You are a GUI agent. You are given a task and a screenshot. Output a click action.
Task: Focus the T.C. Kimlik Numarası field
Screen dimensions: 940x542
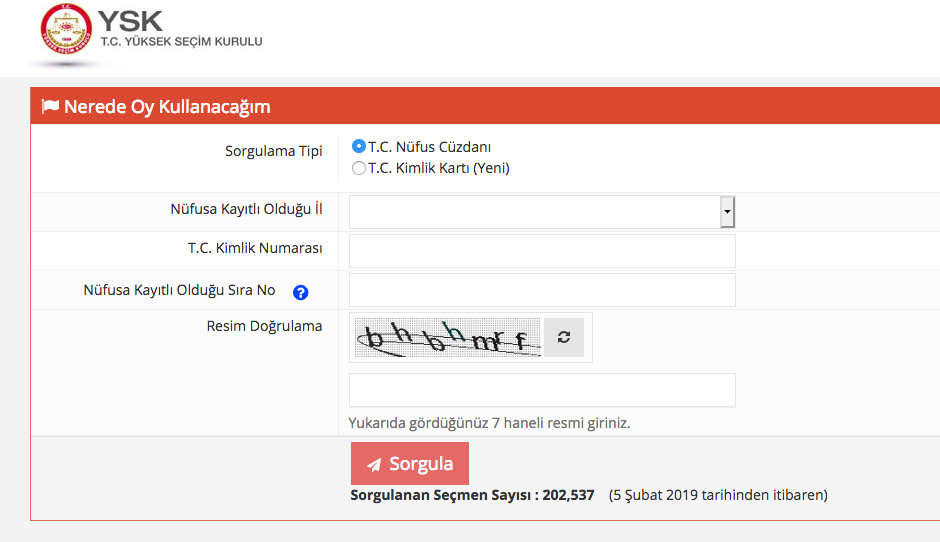point(542,251)
